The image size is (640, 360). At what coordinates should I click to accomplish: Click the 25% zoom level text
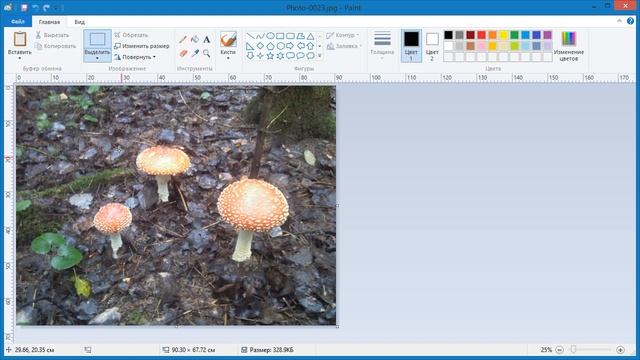coord(546,350)
